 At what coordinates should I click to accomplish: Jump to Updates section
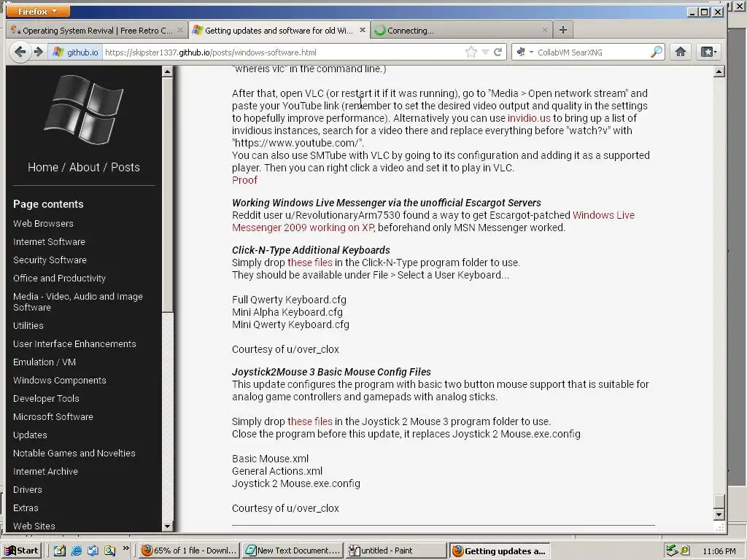[30, 435]
